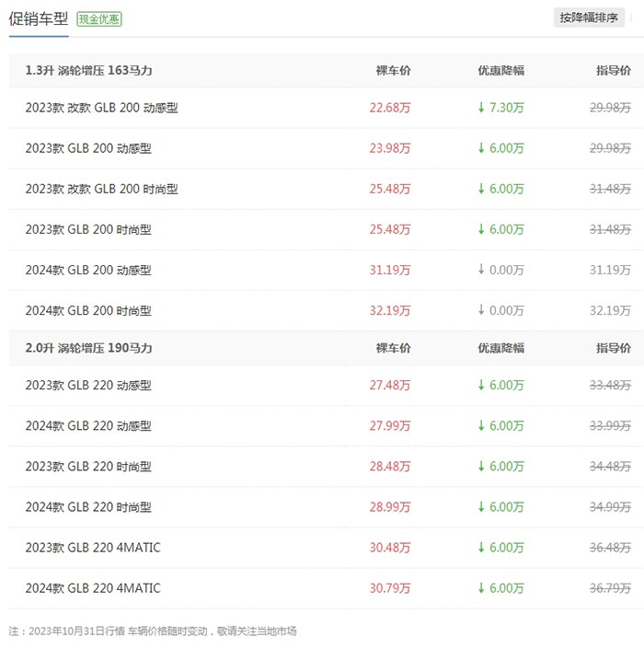Viewport: 644px width, 648px height.
Task: Open 2023款 GLB 220 4MATIC model link
Action: 93,548
